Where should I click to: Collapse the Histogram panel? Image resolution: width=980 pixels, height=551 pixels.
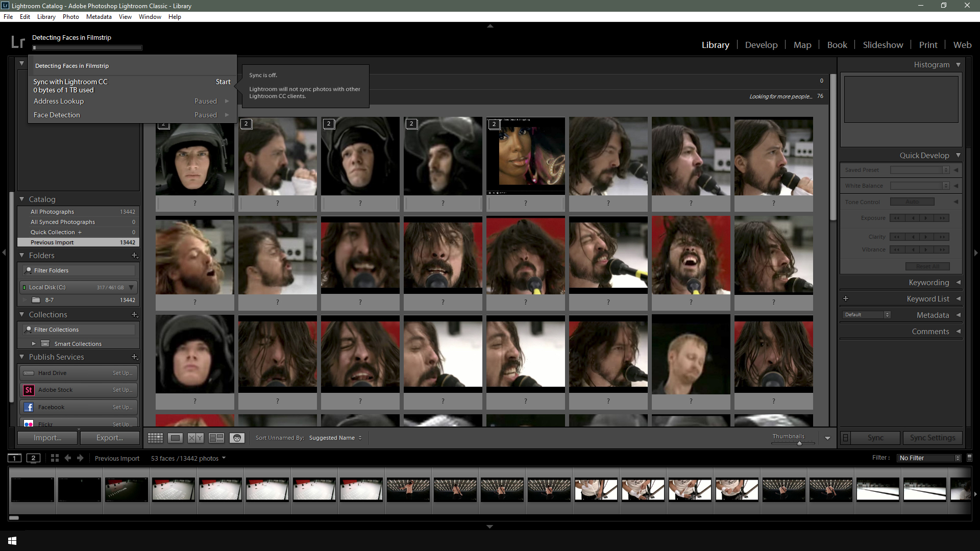coord(958,65)
